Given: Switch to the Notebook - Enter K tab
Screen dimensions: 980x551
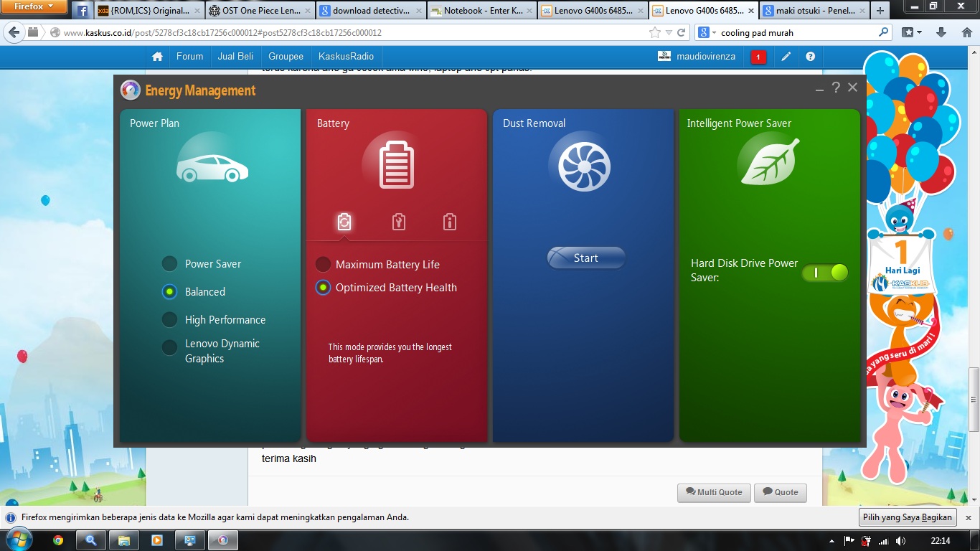Looking at the screenshot, I should pos(482,11).
